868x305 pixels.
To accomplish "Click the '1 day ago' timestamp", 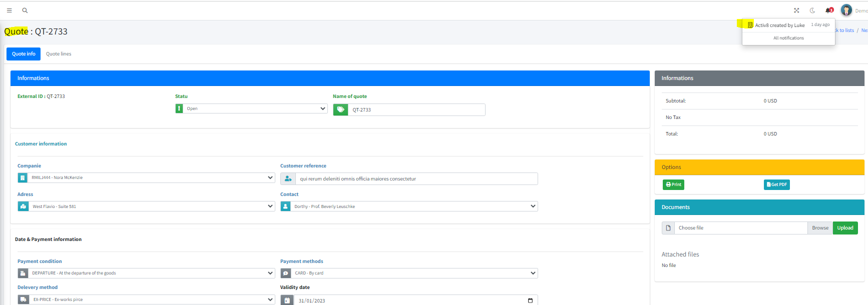I will click(820, 24).
